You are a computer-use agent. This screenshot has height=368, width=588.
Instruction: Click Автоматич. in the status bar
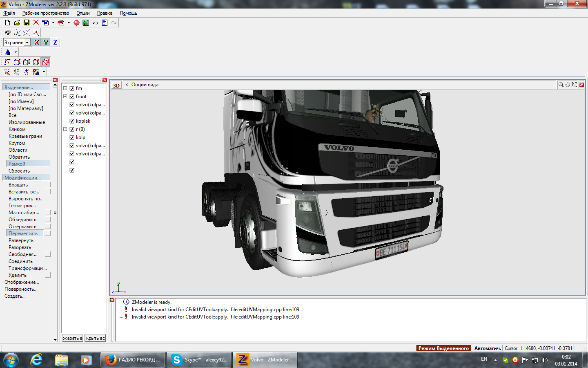coord(487,348)
